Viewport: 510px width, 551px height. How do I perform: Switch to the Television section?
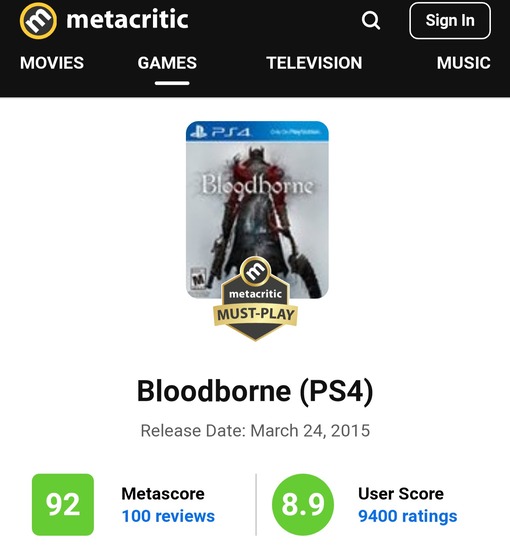(x=314, y=63)
